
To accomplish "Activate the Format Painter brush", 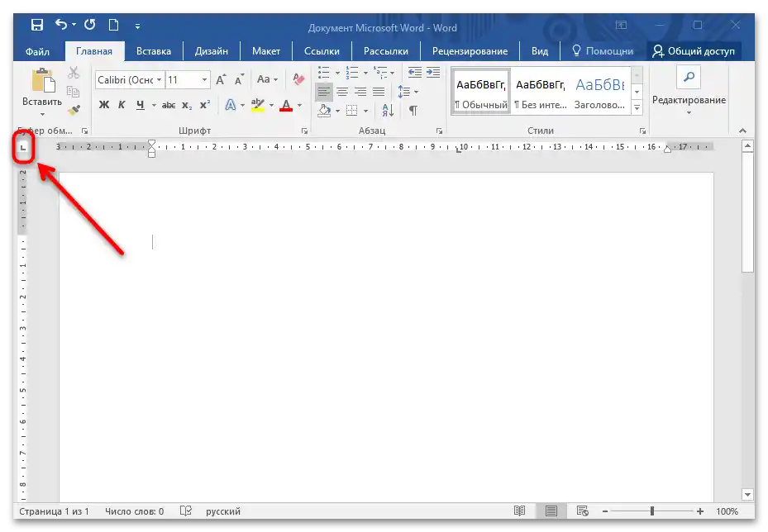I will 74,110.
